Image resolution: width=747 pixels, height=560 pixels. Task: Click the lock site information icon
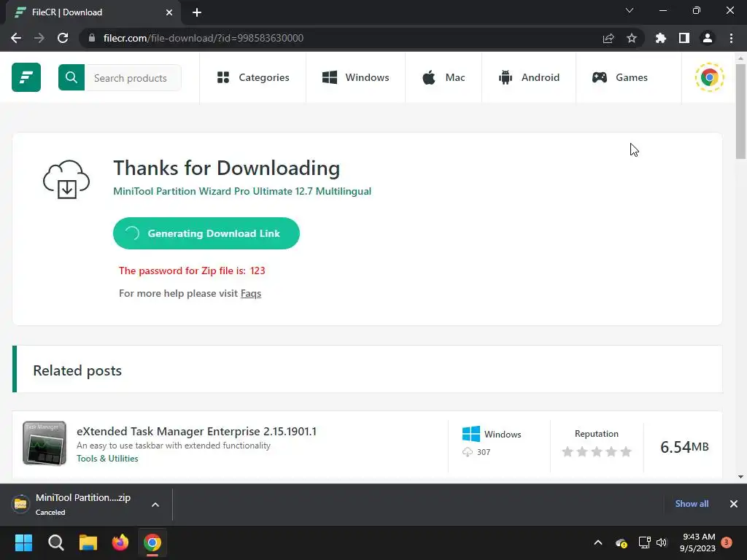click(92, 38)
